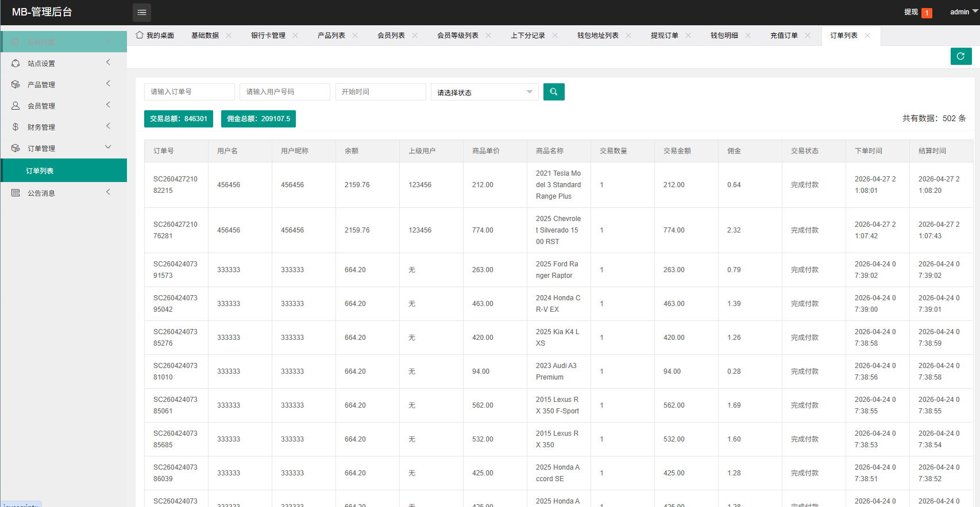Switch to the 会员等级列表 tab
The height and width of the screenshot is (507, 980).
pos(458,36)
